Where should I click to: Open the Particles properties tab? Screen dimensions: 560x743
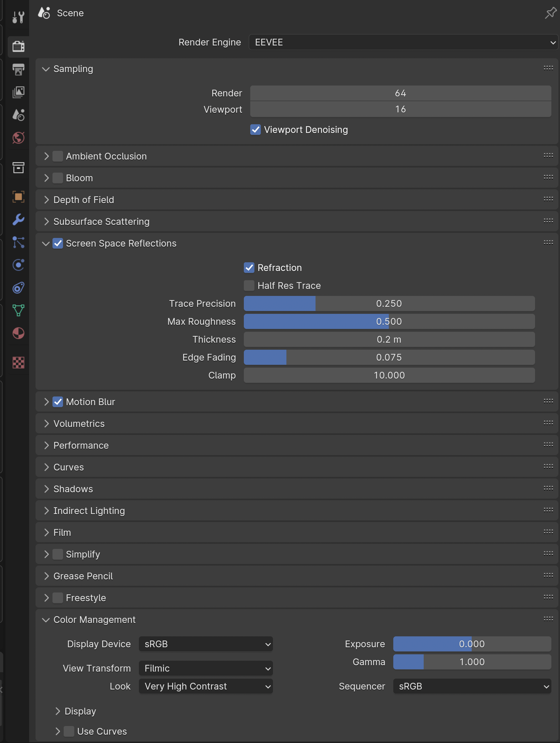pos(18,242)
